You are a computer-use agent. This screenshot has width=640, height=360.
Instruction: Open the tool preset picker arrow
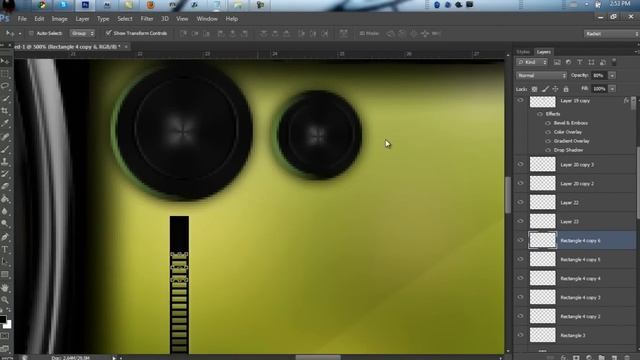(x=20, y=33)
